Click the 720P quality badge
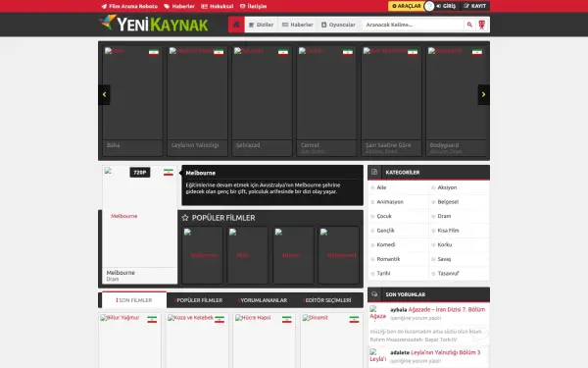The width and height of the screenshot is (588, 368). coord(140,173)
